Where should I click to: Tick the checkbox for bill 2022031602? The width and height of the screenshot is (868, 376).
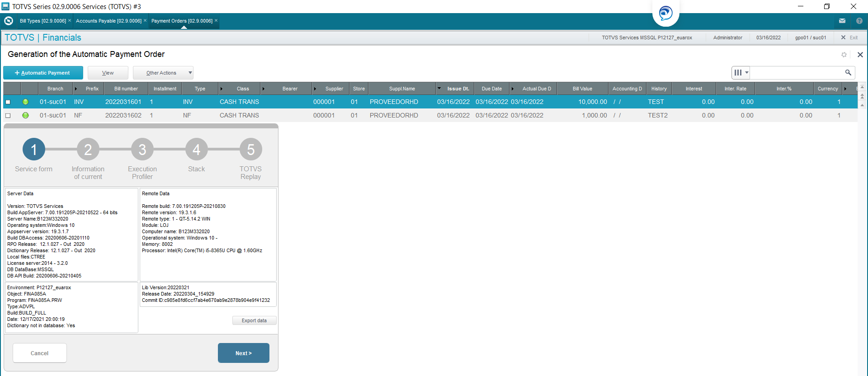pyautogui.click(x=8, y=115)
